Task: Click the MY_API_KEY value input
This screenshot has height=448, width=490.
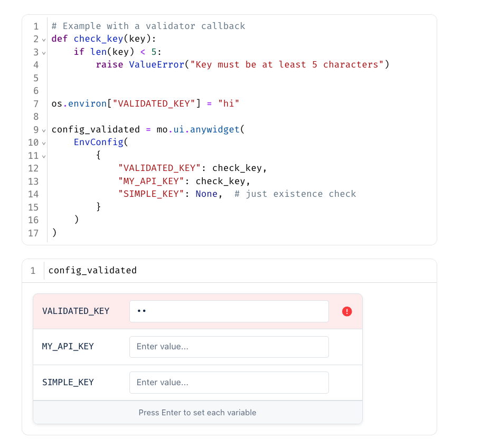Action: 229,347
